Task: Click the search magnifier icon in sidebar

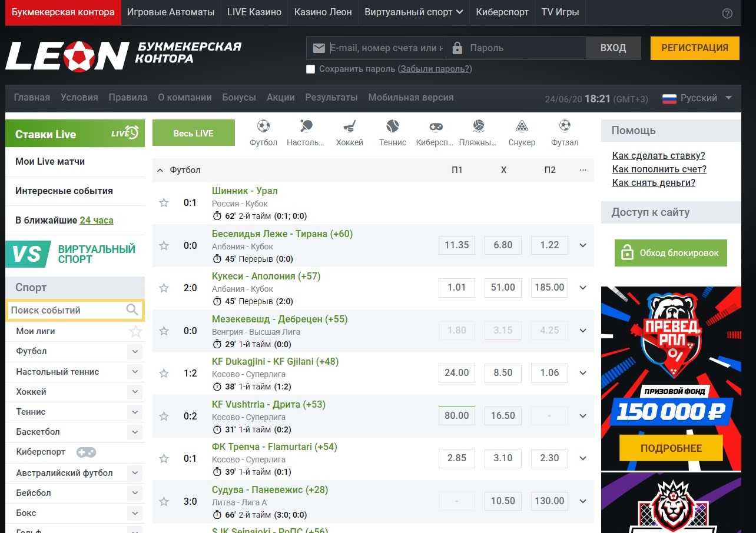Action: [132, 310]
